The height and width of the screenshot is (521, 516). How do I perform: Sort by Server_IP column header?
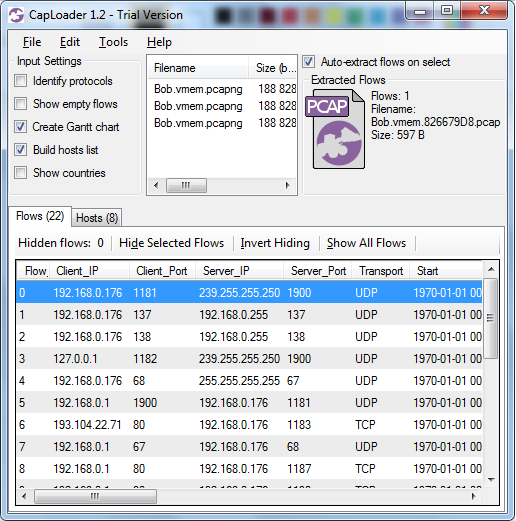click(x=239, y=271)
